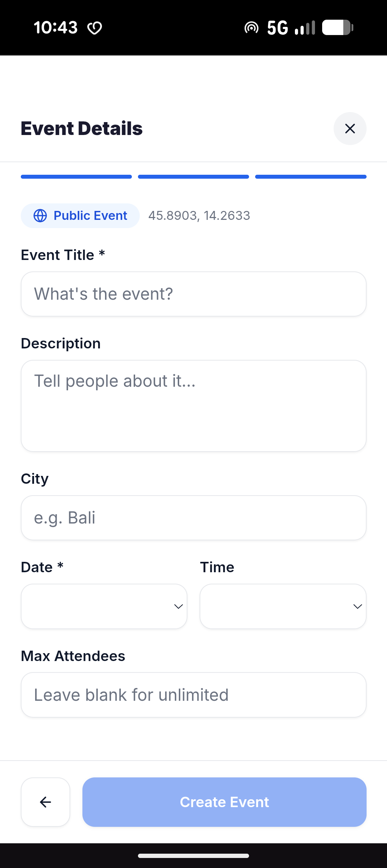Focus the Max Attendees input field

tap(193, 695)
